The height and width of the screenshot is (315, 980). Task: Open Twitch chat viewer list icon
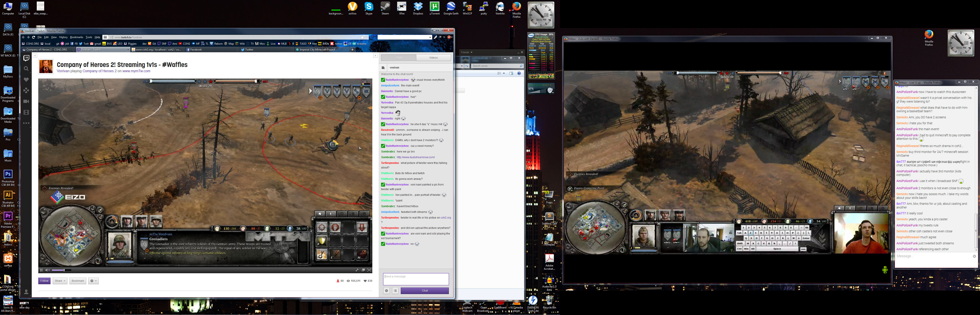tap(395, 291)
